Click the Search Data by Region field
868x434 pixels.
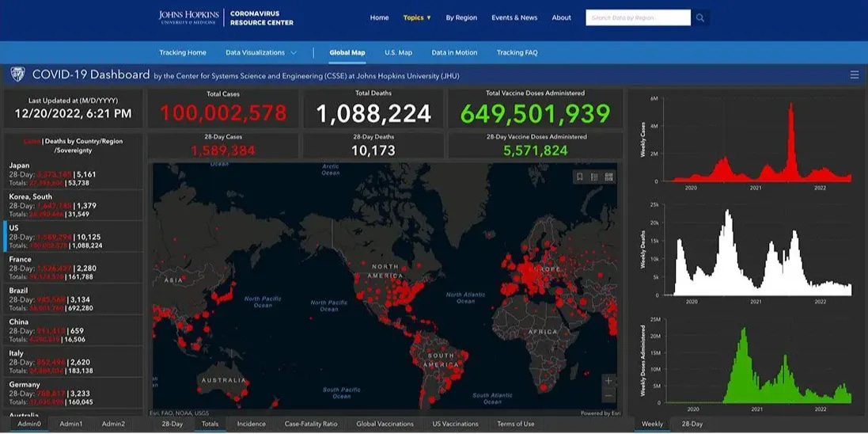click(639, 17)
